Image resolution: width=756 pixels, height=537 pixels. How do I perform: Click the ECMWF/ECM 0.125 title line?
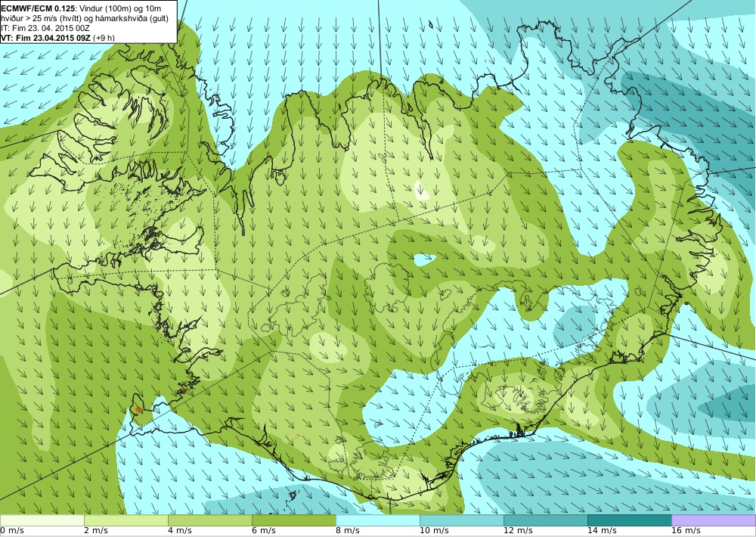[82, 8]
